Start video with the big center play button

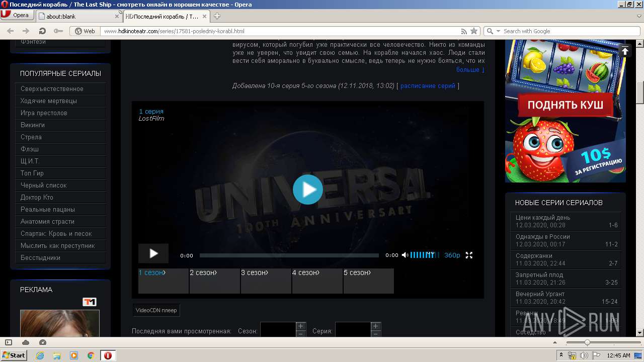(x=308, y=190)
